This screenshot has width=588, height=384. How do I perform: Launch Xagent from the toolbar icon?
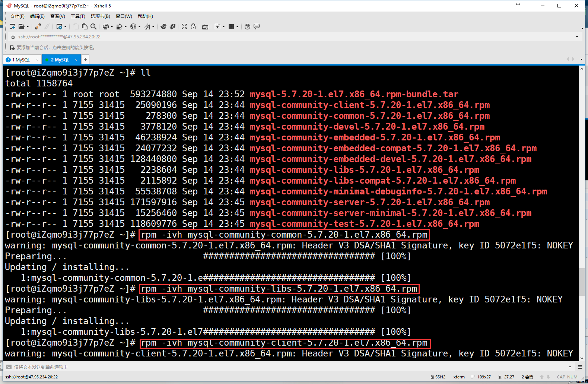172,26
